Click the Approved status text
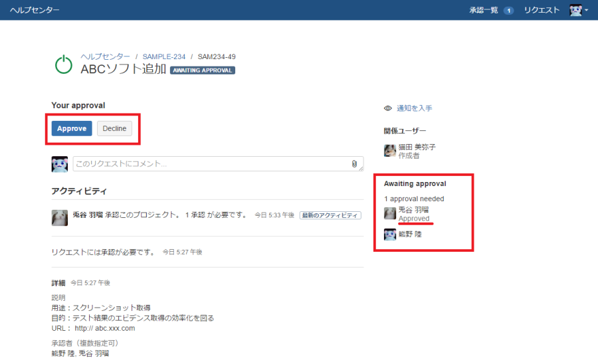Image resolution: width=598 pixels, height=364 pixels. click(x=414, y=219)
